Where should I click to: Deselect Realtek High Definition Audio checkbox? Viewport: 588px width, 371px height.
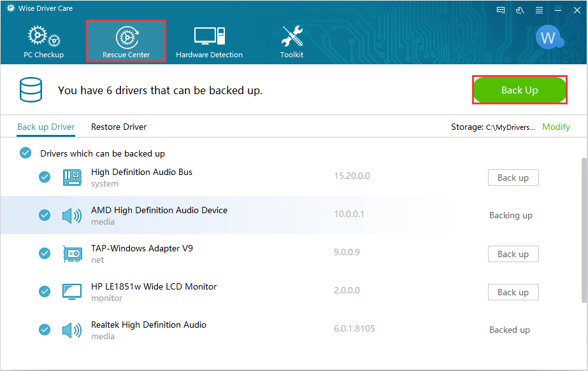45,330
